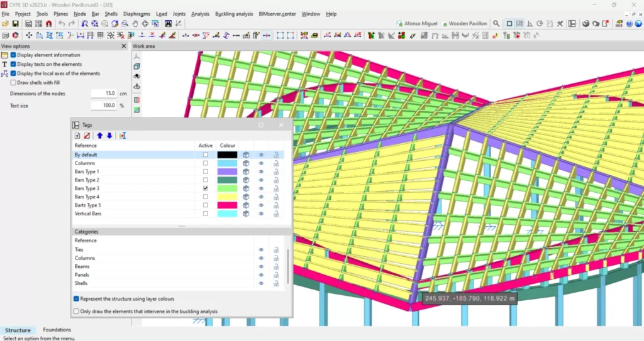The height and width of the screenshot is (341, 644).
Task: Open the search magnifier icon
Action: click(496, 24)
